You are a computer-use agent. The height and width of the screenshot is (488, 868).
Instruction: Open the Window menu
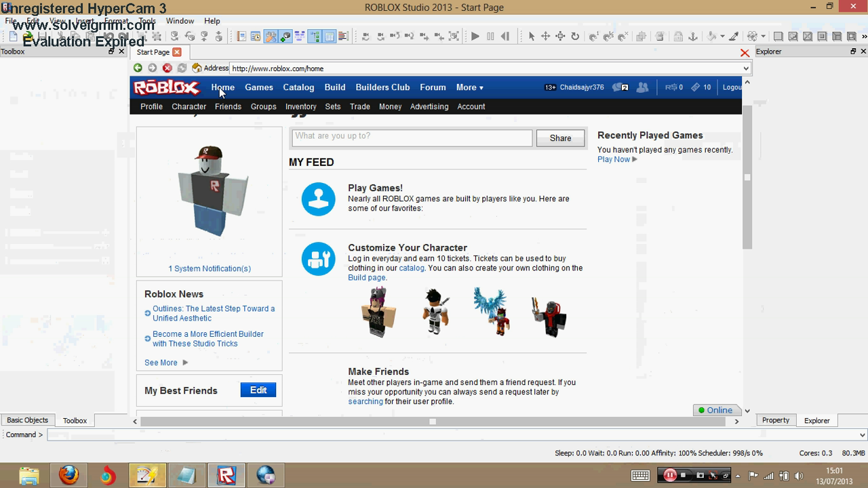pos(180,21)
